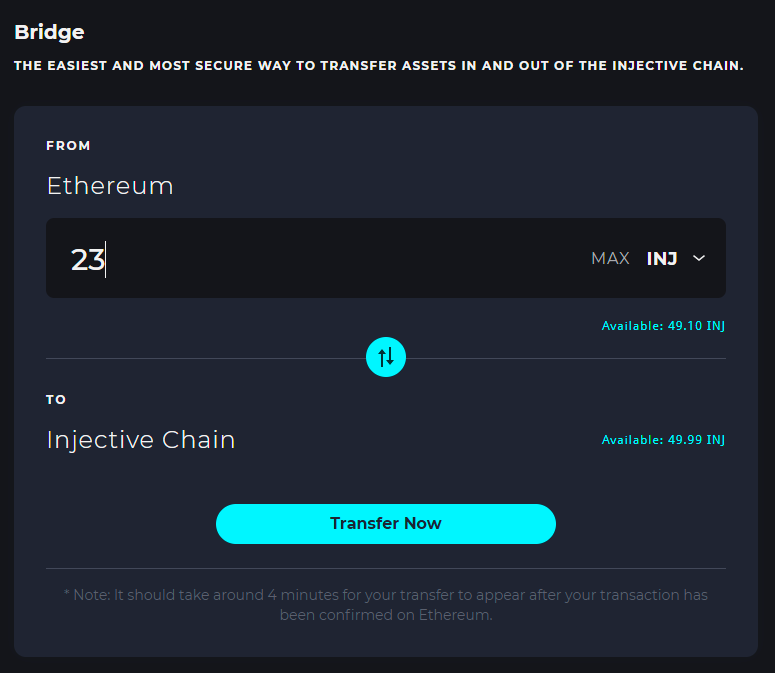
Task: Click the divider line right of the swap icon
Action: tap(566, 358)
